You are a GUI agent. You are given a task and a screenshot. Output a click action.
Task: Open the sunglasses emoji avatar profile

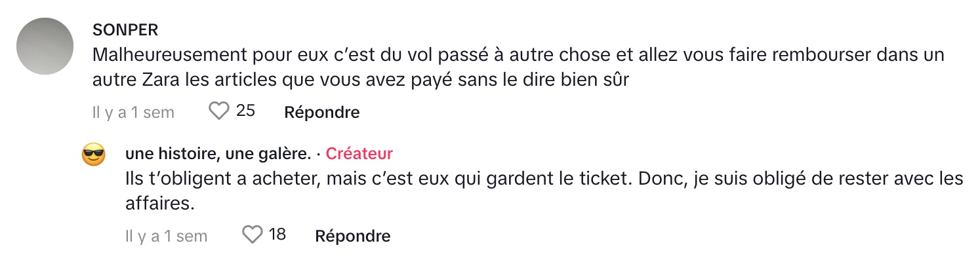click(94, 155)
